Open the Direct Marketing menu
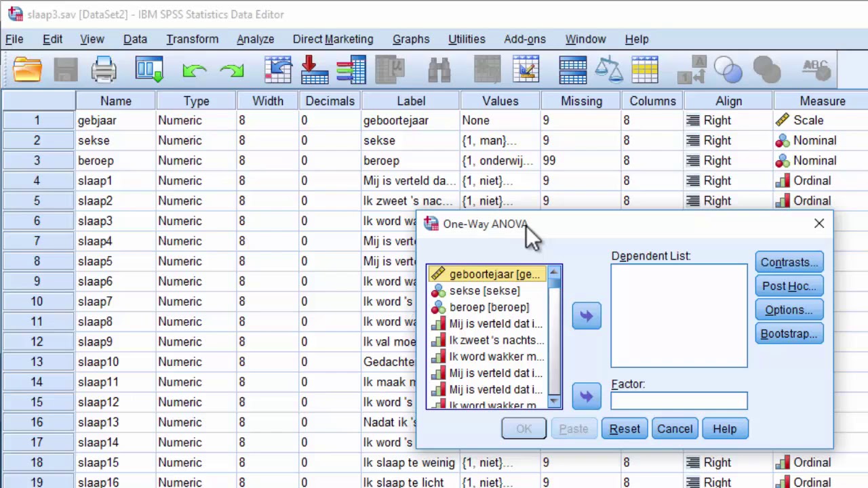Image resolution: width=868 pixels, height=488 pixels. tap(333, 39)
